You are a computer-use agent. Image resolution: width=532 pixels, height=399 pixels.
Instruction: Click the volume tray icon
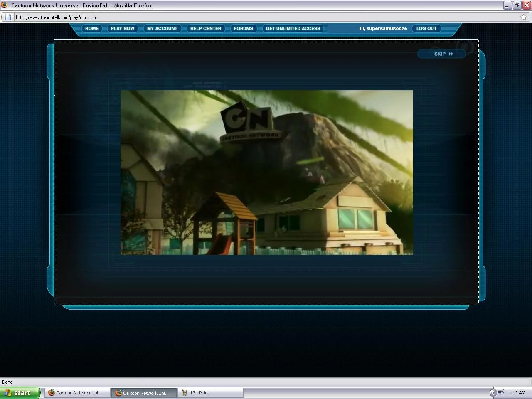[x=501, y=392]
